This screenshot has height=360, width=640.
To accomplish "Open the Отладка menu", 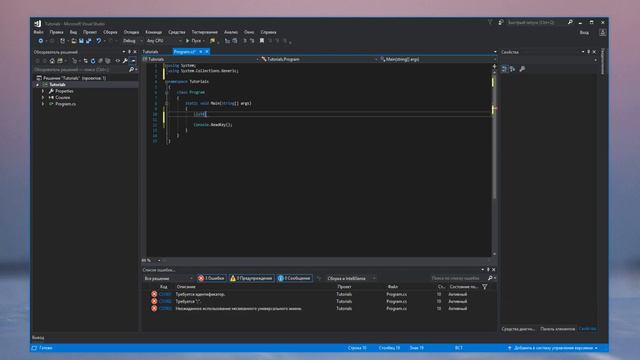I will [x=131, y=32].
